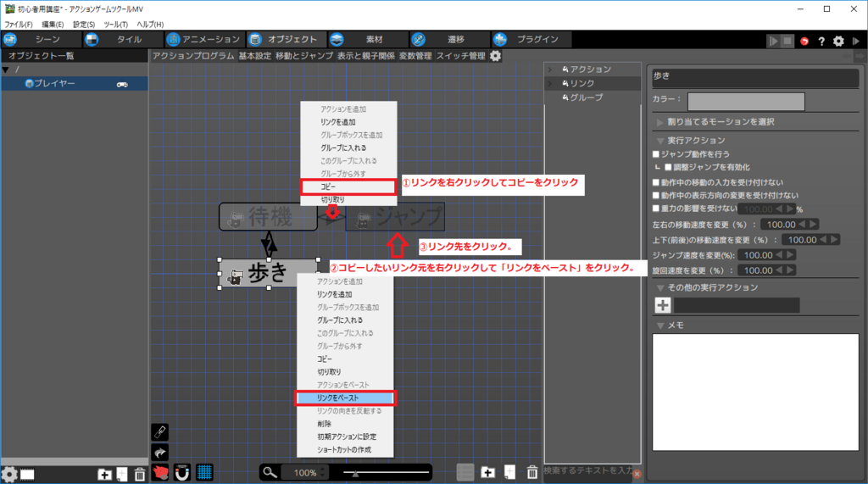Viewport: 868px width, 484px height.
Task: Check 動作中の移動の入力を受け付けない
Action: 656,182
